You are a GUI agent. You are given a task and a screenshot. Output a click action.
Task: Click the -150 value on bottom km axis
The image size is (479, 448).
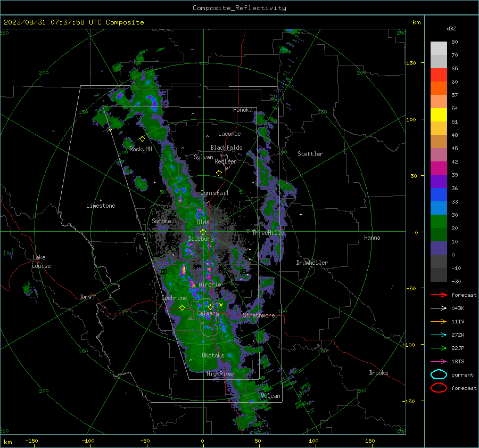point(31,441)
